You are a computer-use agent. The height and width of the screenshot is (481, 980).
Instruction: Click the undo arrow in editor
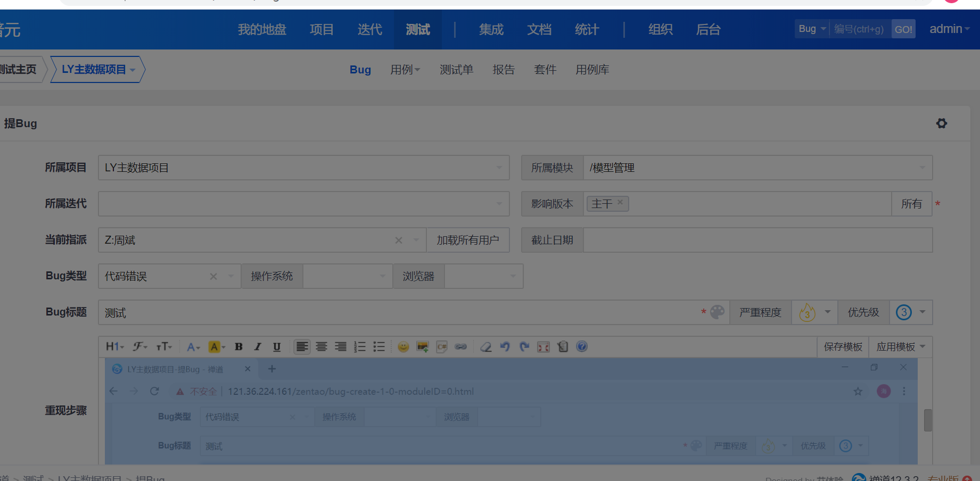point(505,347)
